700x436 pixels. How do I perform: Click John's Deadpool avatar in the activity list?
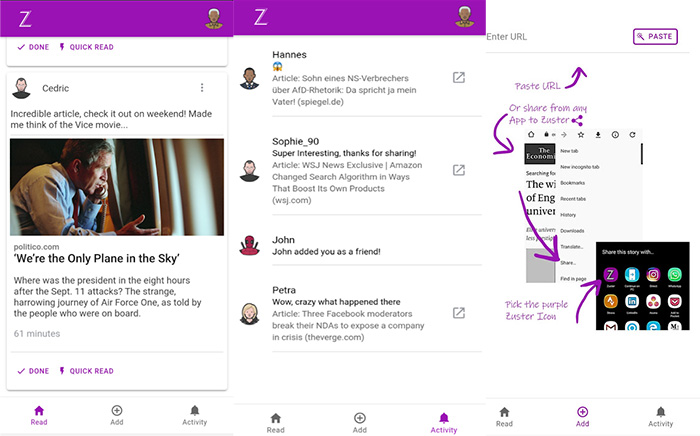pos(250,245)
